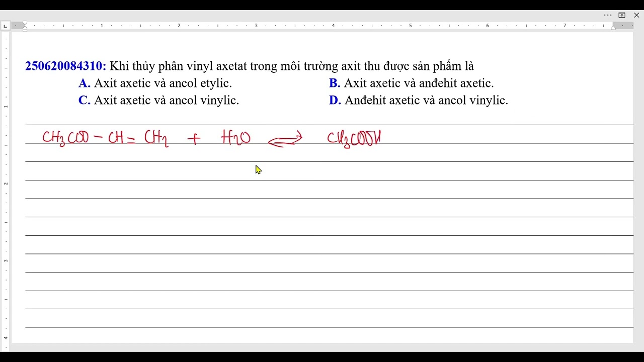Click the hanging indent marker on ruler
This screenshot has height=362, width=644.
[x=25, y=28]
